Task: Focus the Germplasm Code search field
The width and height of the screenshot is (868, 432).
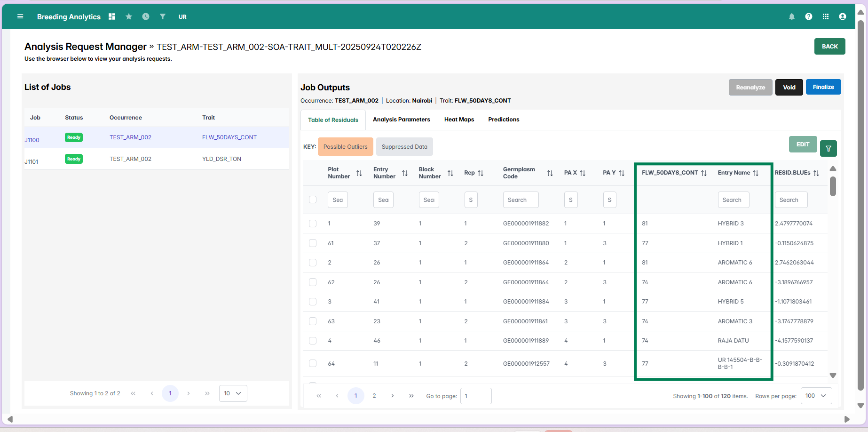Action: click(521, 200)
